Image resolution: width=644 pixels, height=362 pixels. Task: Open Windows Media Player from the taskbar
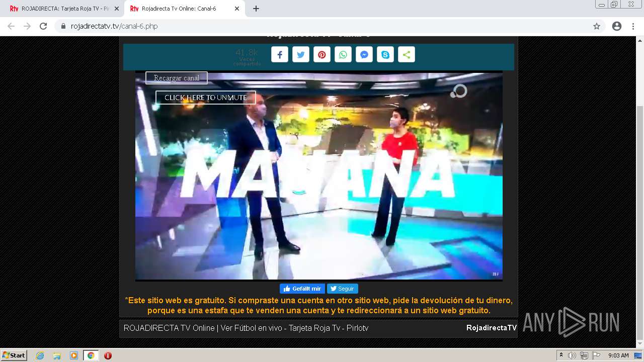(x=74, y=355)
